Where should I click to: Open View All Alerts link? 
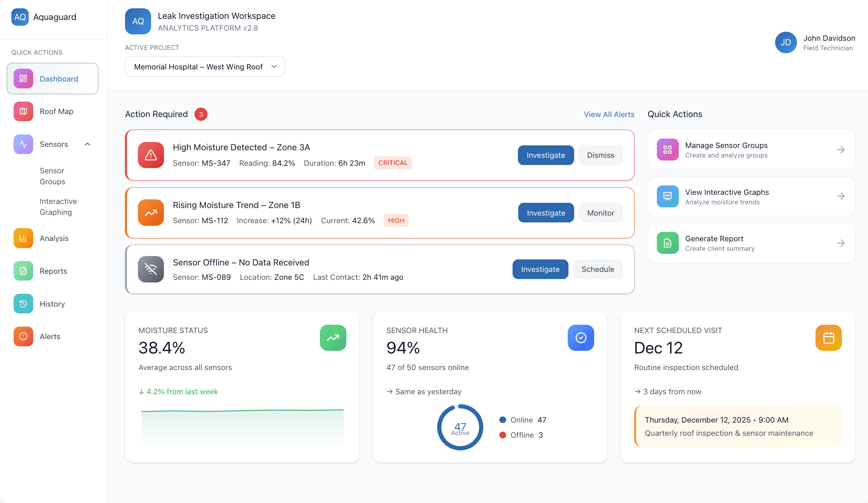(x=609, y=114)
